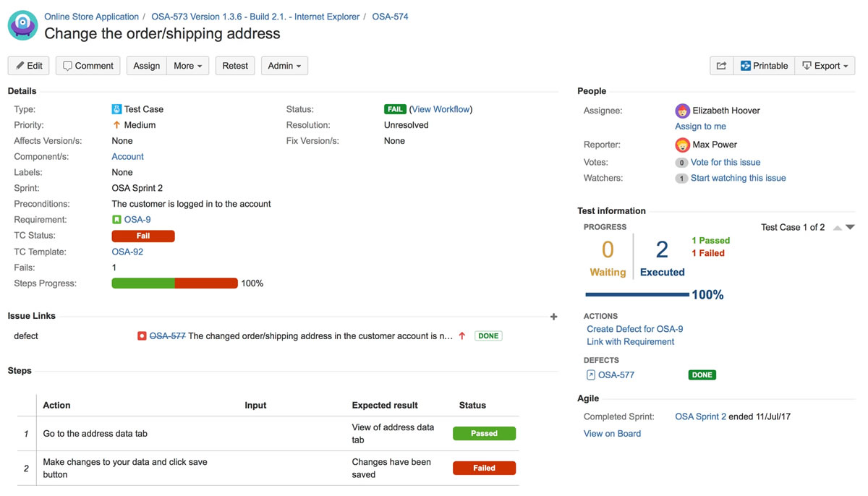
Task: Open the Admin menu
Action: point(284,65)
